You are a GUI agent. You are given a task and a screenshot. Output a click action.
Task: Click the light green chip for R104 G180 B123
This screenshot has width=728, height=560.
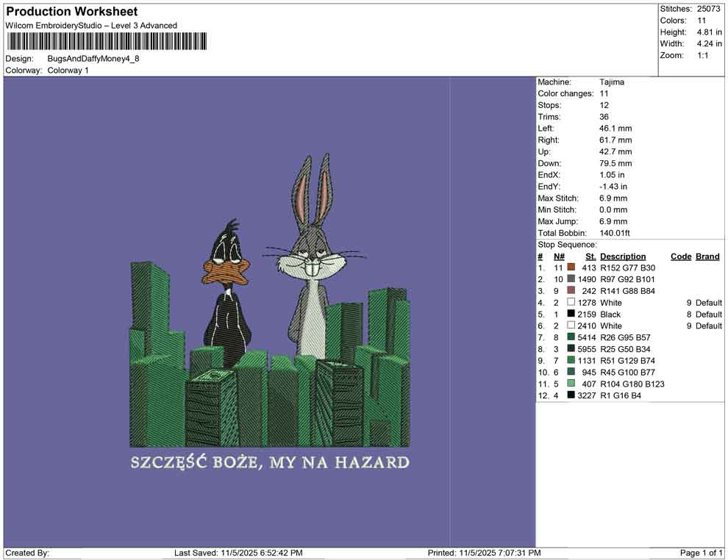point(570,383)
